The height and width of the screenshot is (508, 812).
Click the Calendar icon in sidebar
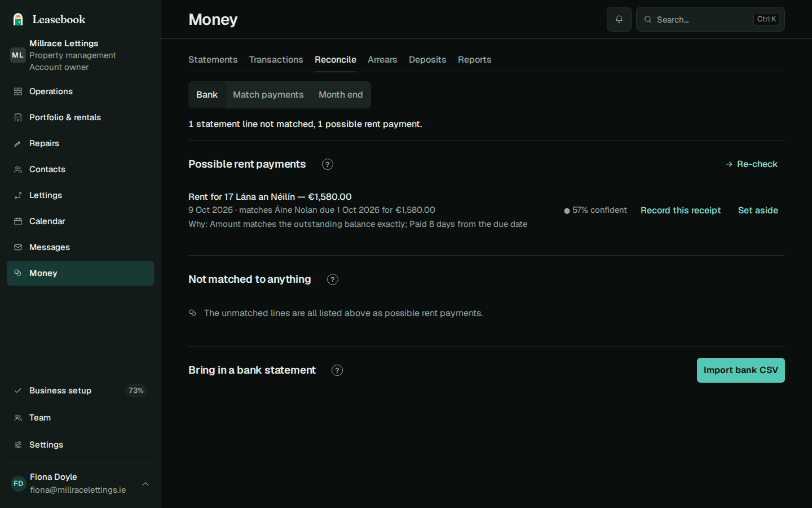click(18, 221)
